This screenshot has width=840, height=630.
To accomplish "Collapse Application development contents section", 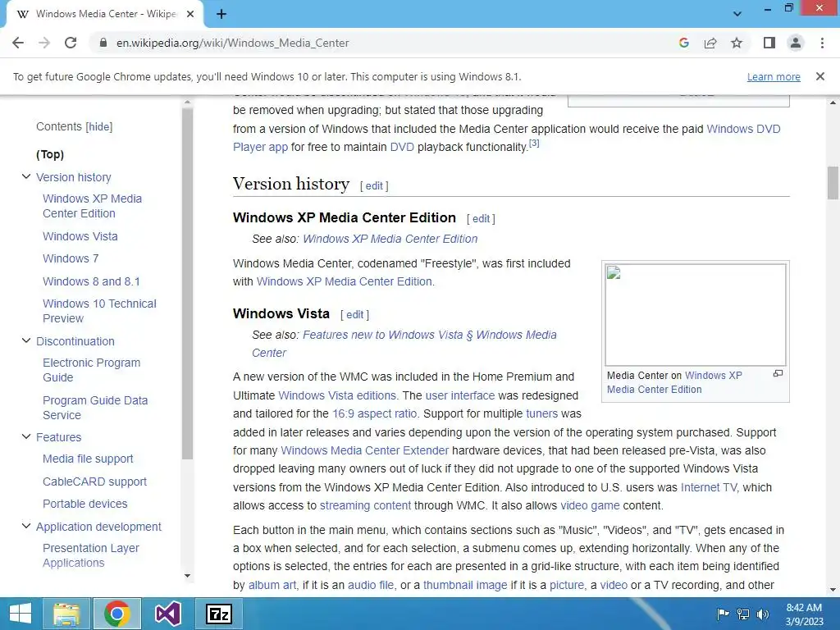I will click(25, 526).
